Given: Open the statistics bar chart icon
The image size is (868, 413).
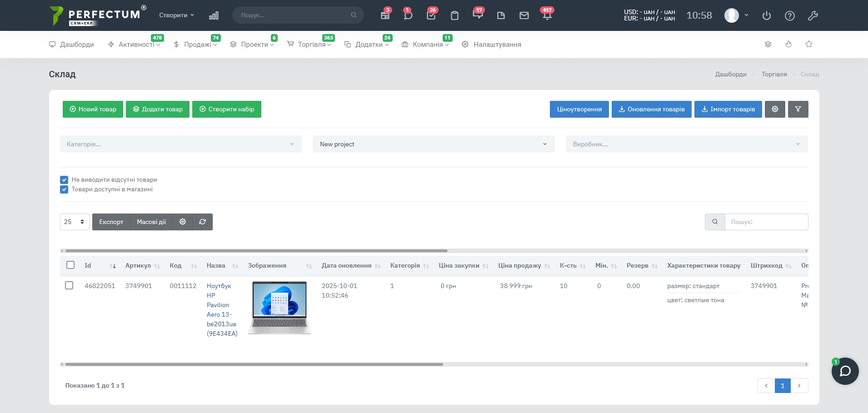Looking at the screenshot, I should (x=214, y=15).
